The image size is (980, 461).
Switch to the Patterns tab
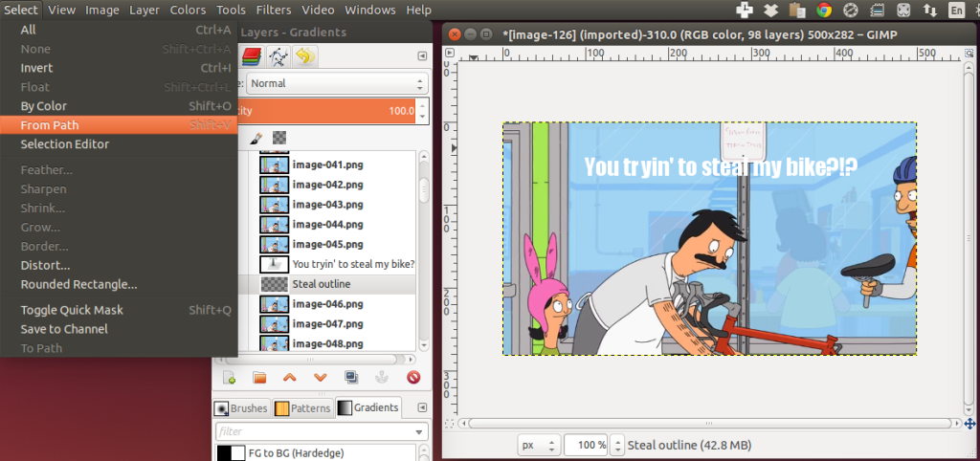(x=303, y=408)
